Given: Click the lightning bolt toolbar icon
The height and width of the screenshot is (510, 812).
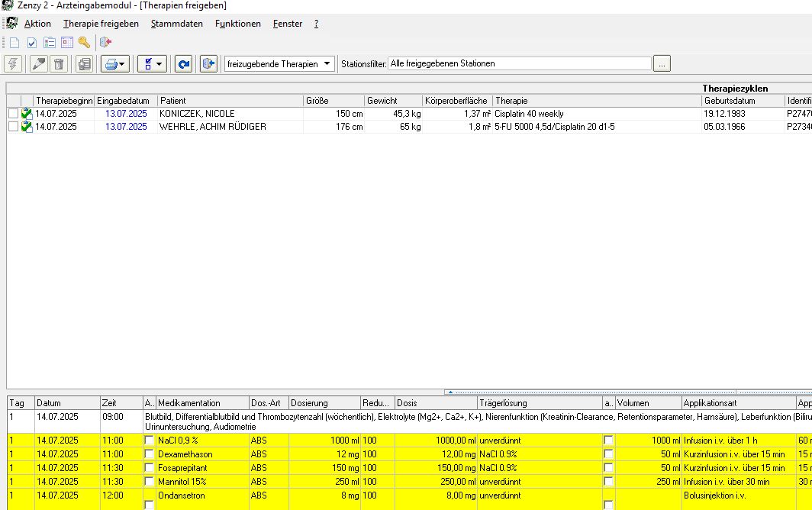Looking at the screenshot, I should [x=13, y=64].
